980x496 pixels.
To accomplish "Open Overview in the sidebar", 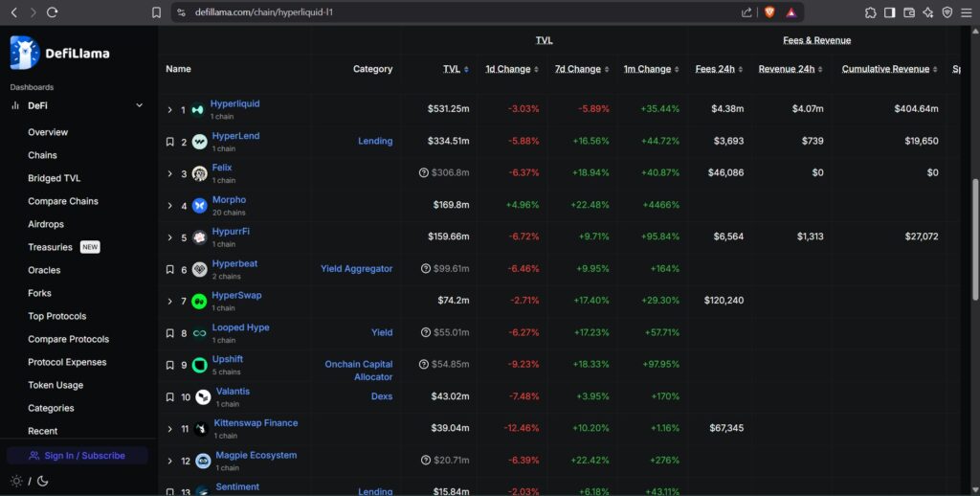I will click(x=48, y=132).
